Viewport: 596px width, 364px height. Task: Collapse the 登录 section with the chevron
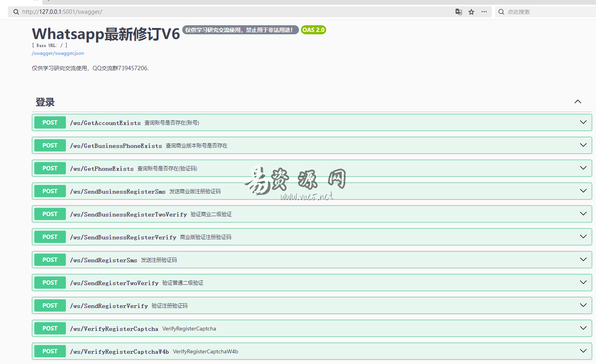click(578, 102)
